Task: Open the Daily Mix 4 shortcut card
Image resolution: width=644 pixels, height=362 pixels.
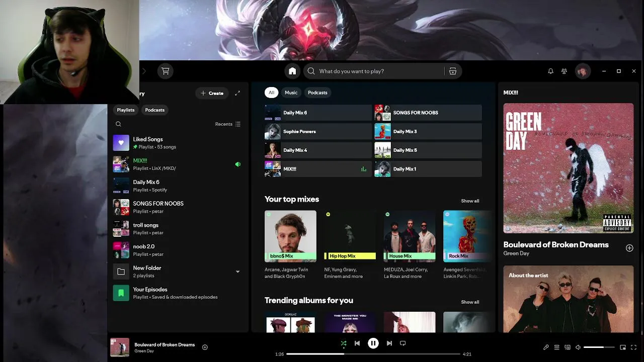Action: (x=318, y=150)
